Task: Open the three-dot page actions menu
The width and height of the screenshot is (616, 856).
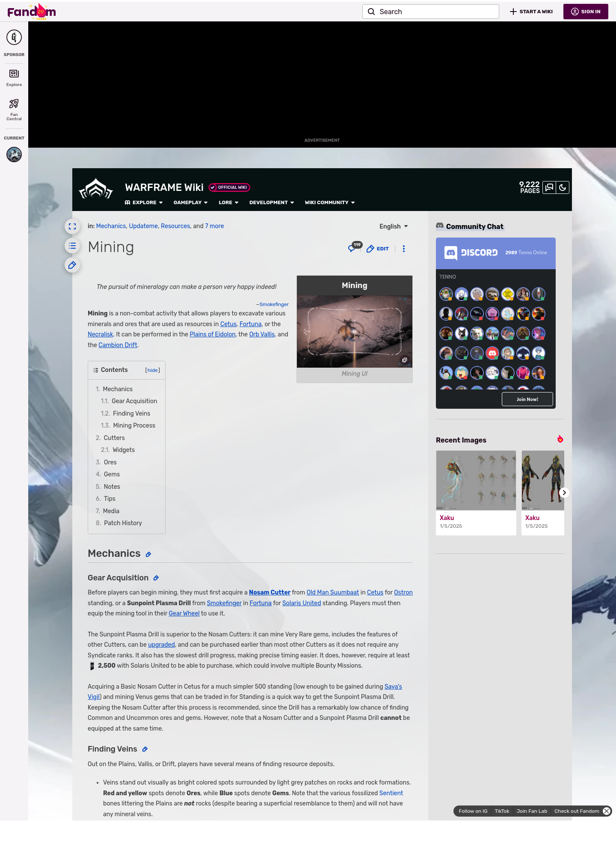Action: [404, 249]
